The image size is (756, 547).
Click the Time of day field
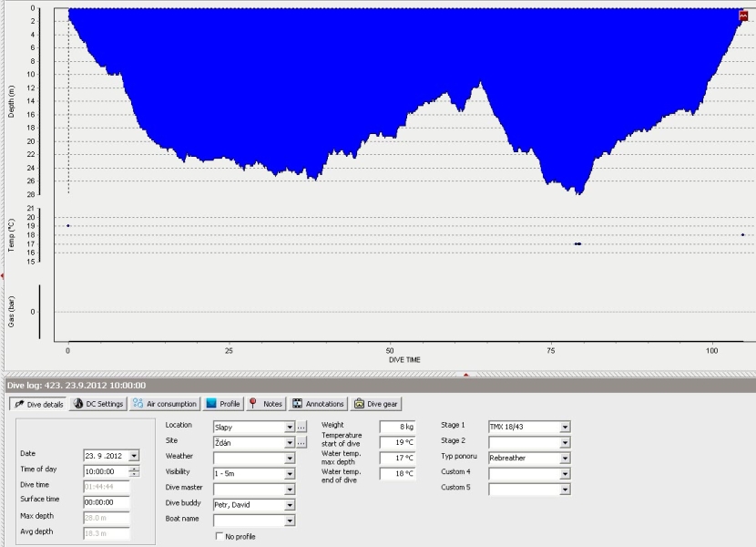tap(106, 471)
